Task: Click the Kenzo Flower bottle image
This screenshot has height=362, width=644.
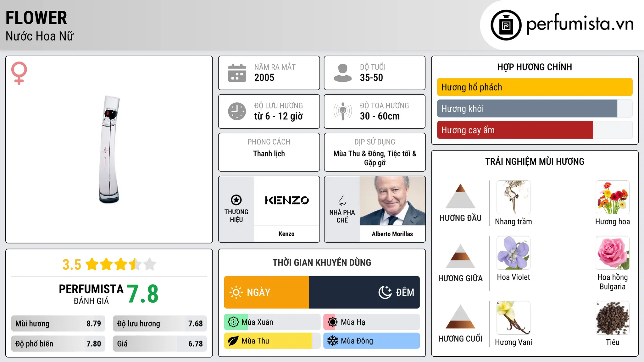Action: [109, 149]
